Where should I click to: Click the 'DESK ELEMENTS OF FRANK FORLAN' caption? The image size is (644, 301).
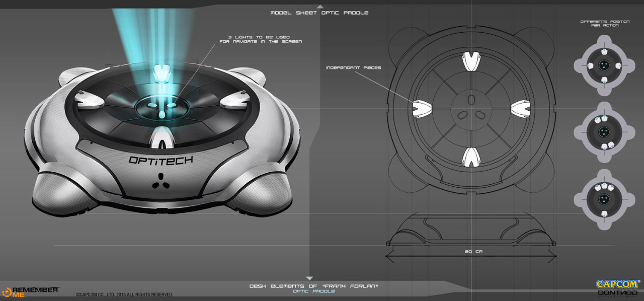pos(314,286)
